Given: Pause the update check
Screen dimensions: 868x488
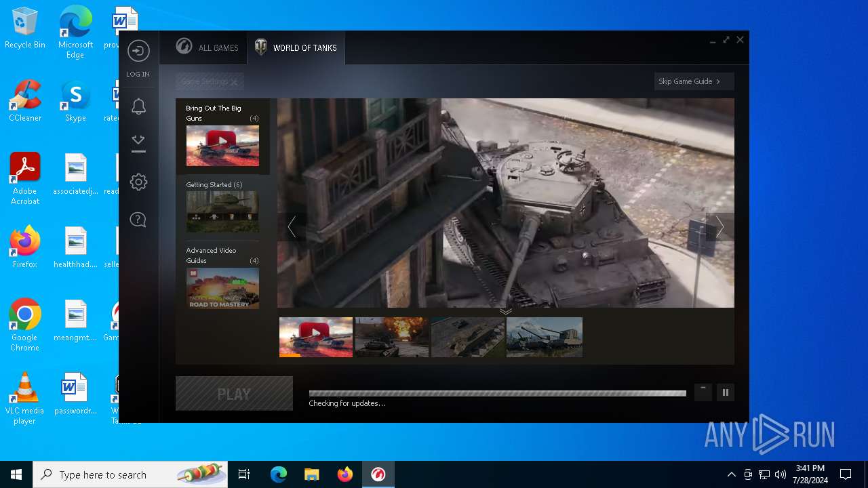Looking at the screenshot, I should pos(726,392).
